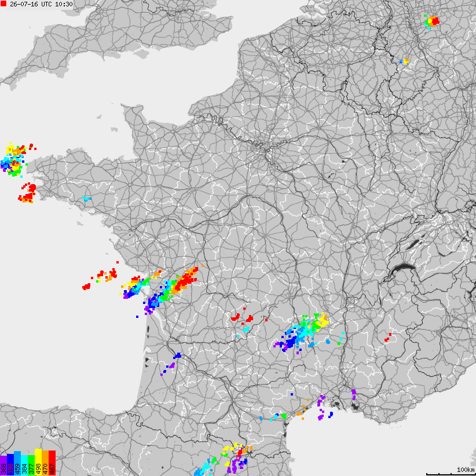476x476 pixels.
Task: Select the light blue legend bar labeled 459
Action: point(17,463)
